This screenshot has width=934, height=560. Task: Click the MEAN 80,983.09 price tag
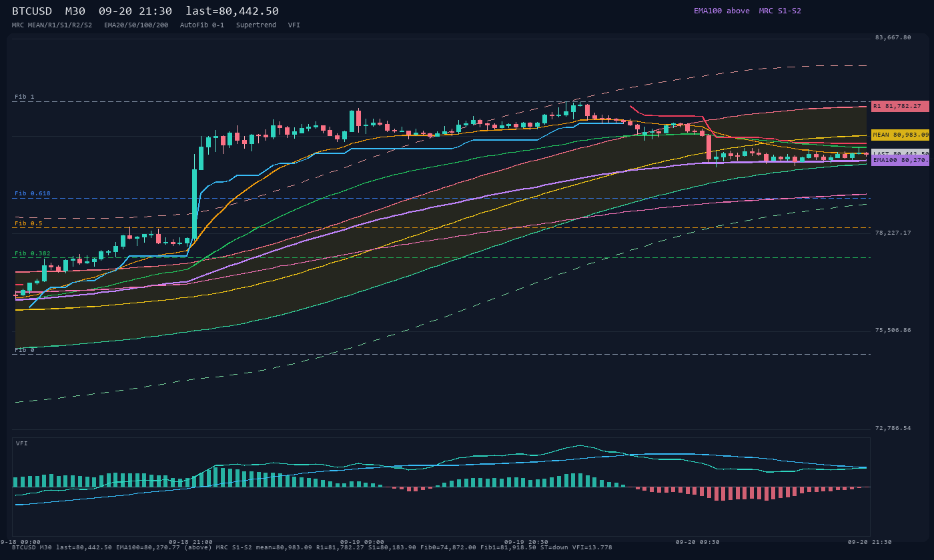coord(900,135)
